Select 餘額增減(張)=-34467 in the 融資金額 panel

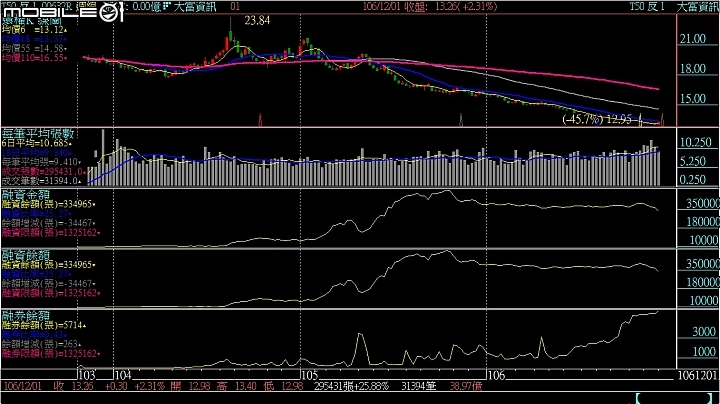pyautogui.click(x=49, y=223)
